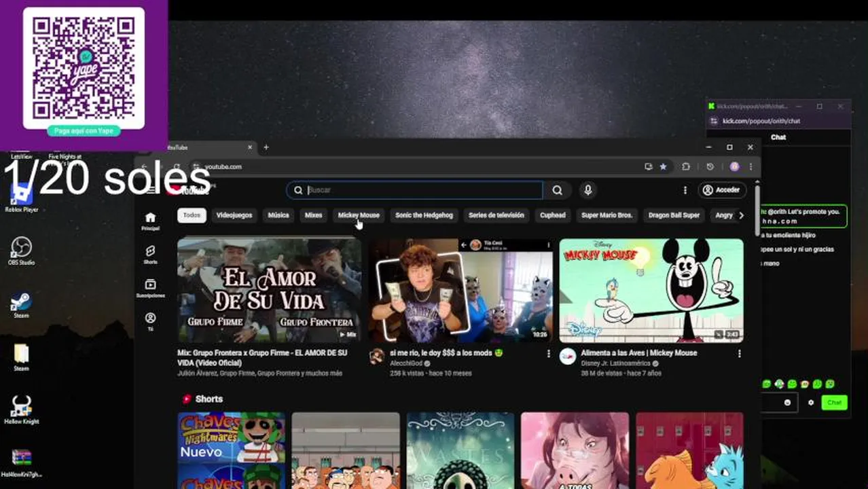The image size is (868, 489).
Task: Click the YouTube search magnifier button
Action: 557,190
